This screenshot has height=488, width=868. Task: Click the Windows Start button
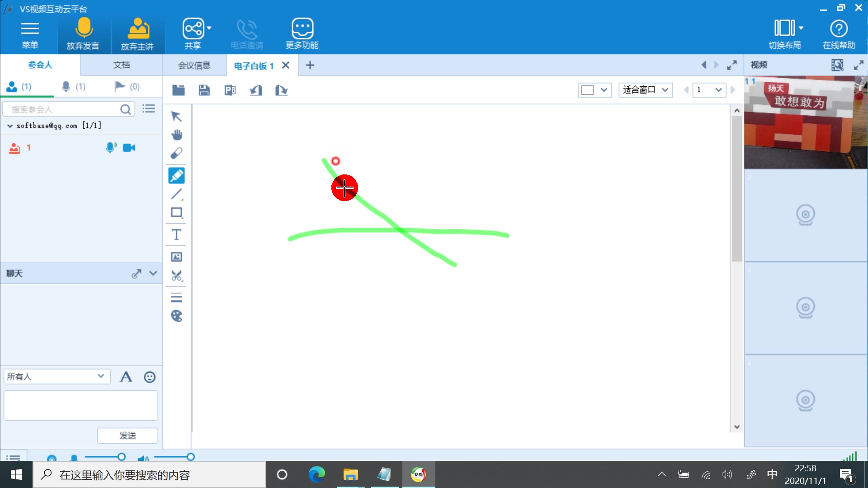[x=16, y=474]
